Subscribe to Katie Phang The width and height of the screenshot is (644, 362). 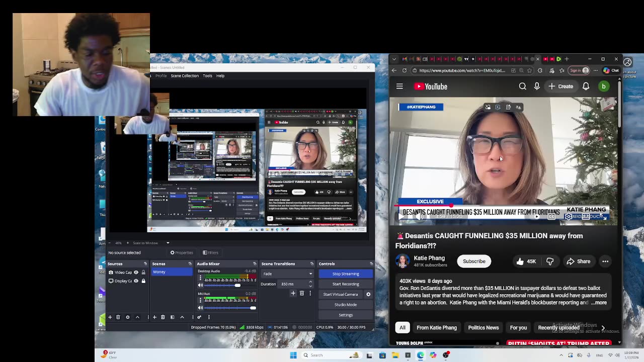click(474, 261)
